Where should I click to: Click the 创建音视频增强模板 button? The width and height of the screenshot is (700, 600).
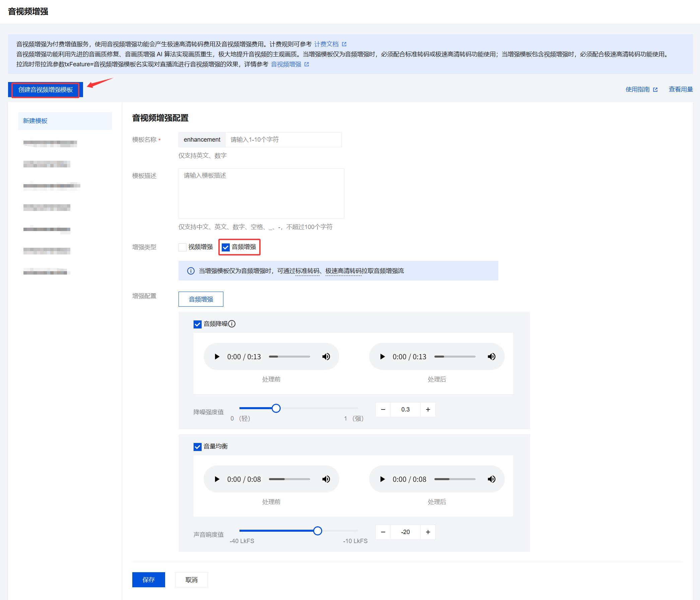46,90
